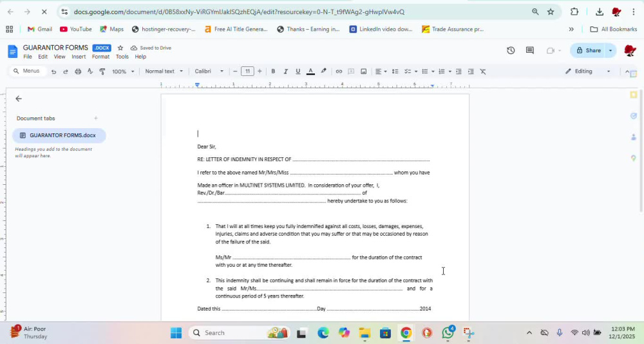Open the text alignment dropdown
Viewport: 644px width, 344px height.
381,72
